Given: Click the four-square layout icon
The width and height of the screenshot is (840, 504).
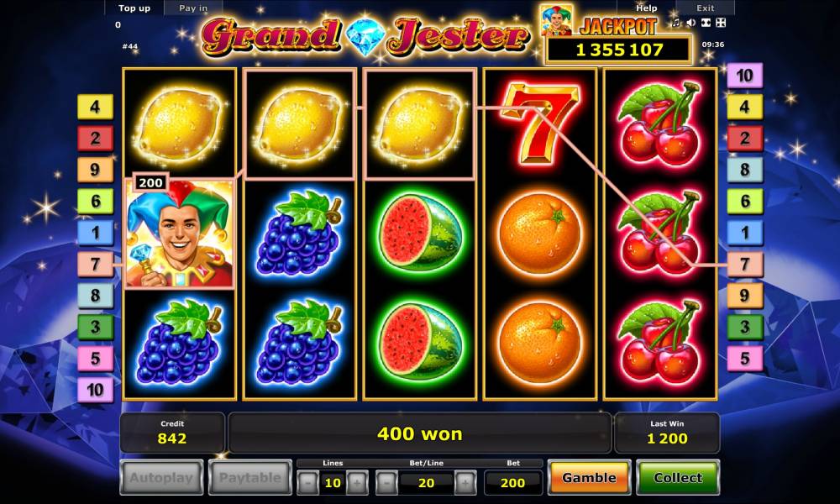Looking at the screenshot, I should point(721,23).
